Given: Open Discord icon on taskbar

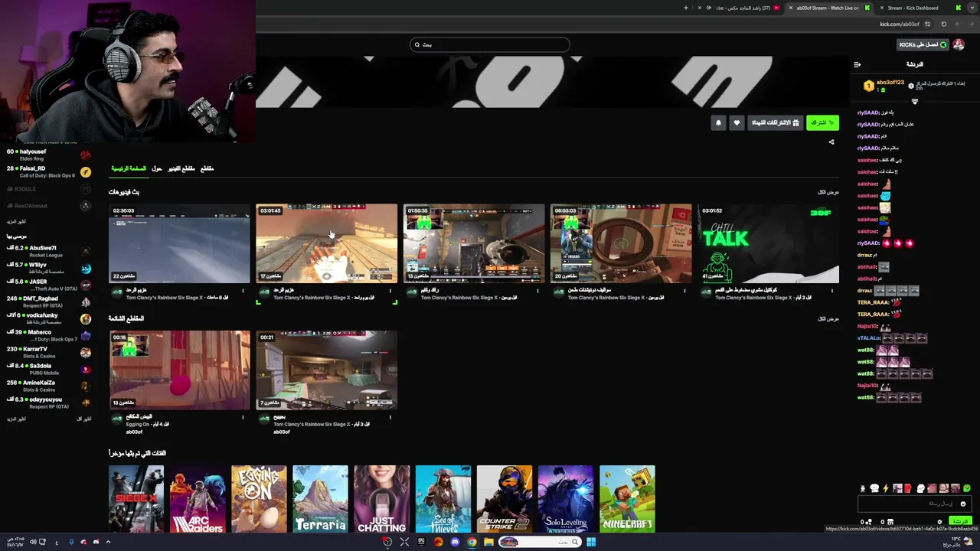Looking at the screenshot, I should click(x=455, y=542).
